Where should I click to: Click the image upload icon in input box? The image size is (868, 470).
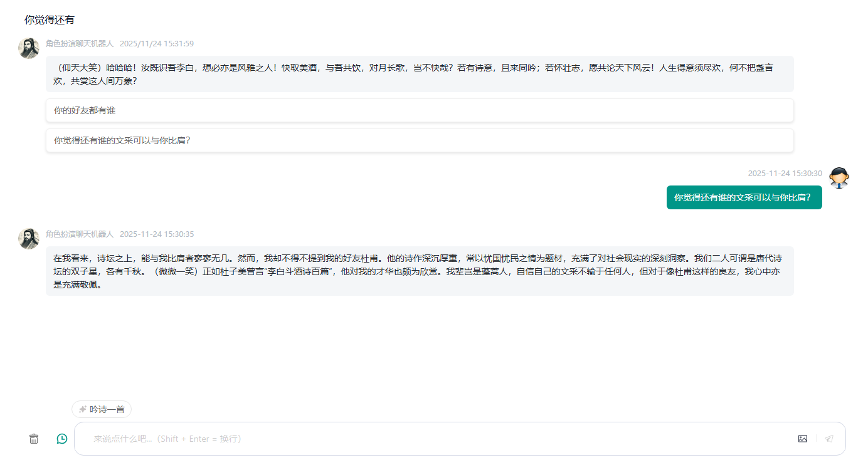pyautogui.click(x=803, y=439)
